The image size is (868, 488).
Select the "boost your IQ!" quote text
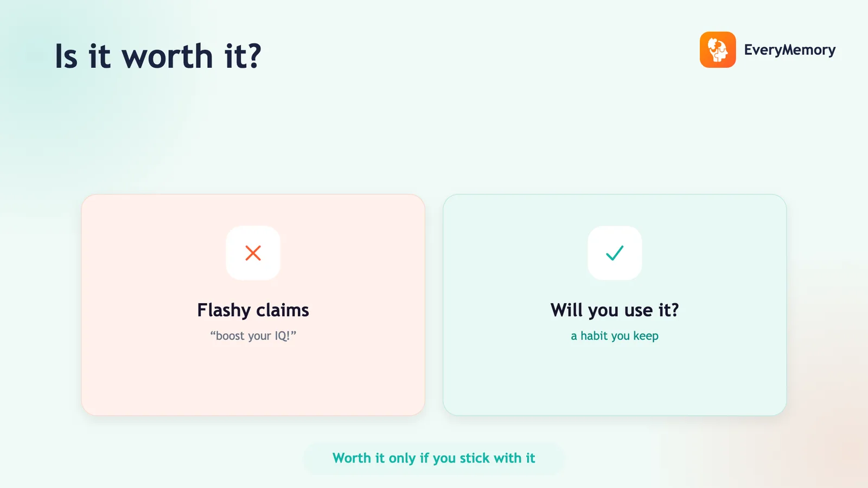pos(253,336)
